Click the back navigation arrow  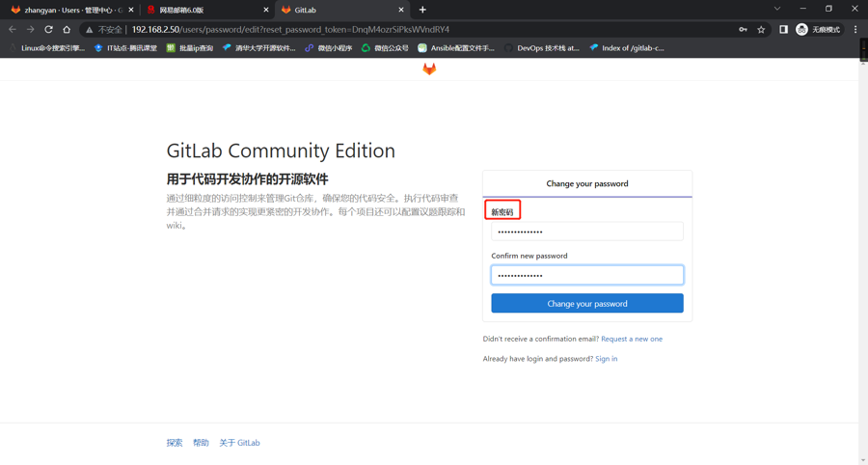click(x=13, y=30)
